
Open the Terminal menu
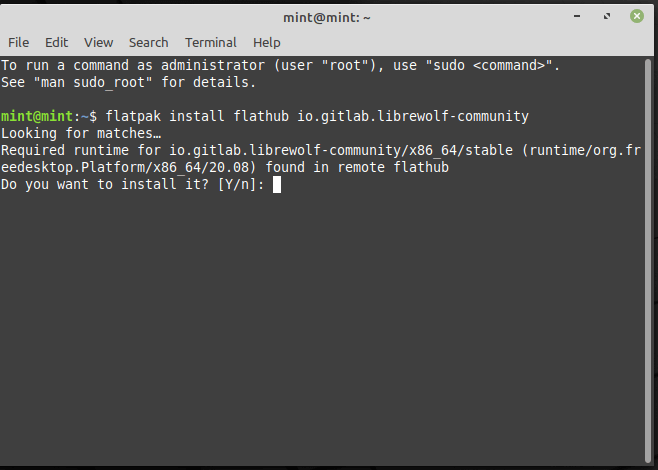pos(210,42)
